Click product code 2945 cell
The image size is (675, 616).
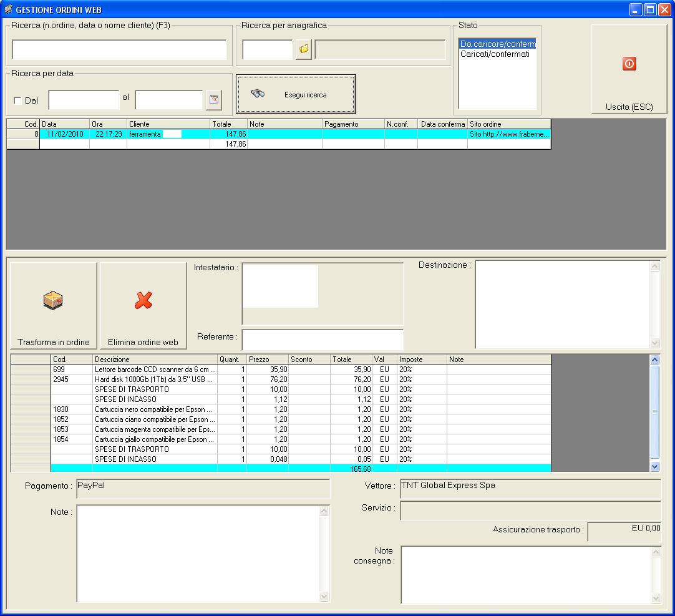click(x=72, y=379)
